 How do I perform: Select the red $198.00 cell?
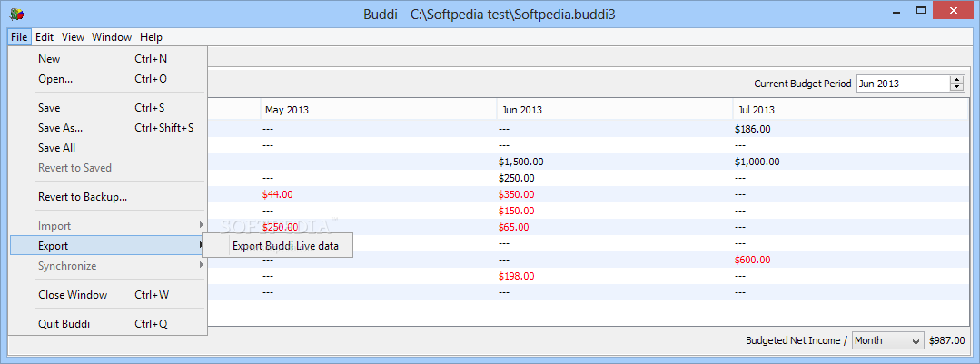point(517,275)
